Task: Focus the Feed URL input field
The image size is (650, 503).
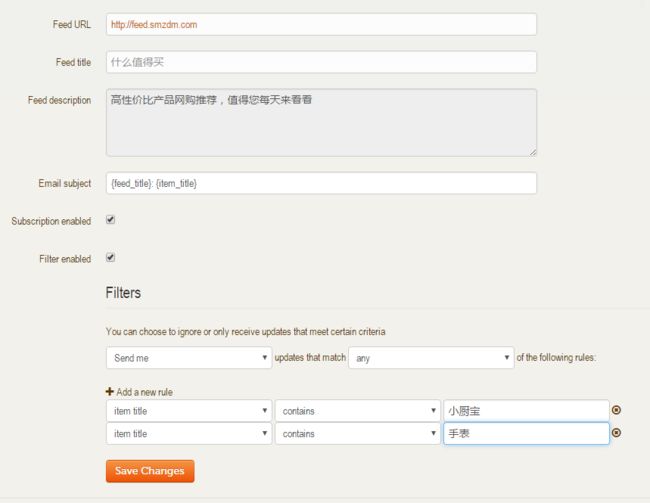Action: pyautogui.click(x=321, y=24)
